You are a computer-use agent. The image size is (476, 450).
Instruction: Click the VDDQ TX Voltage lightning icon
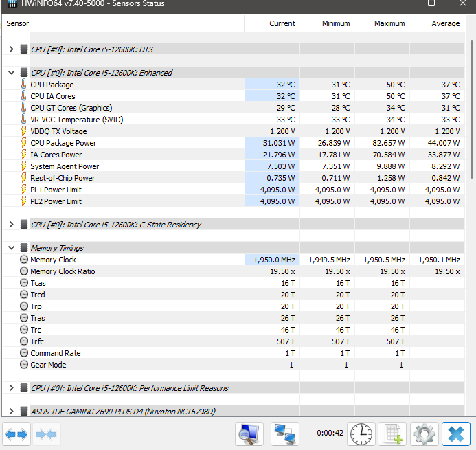coord(23,131)
